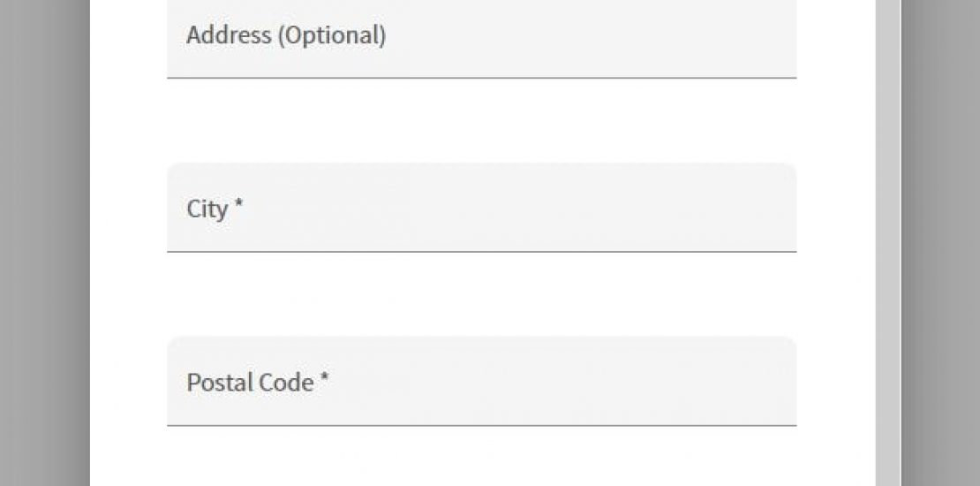Click the right end of the Postal Code field
Image resolution: width=980 pixels, height=486 pixels.
768,382
